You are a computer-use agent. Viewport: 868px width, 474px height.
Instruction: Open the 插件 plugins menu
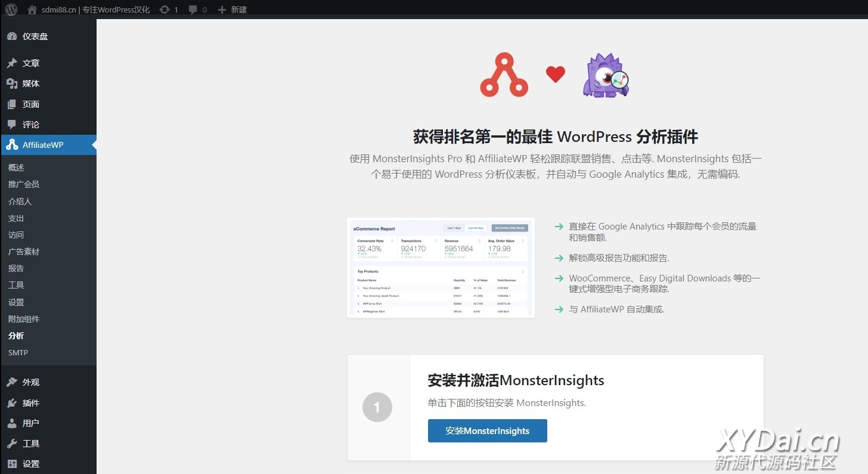point(30,403)
